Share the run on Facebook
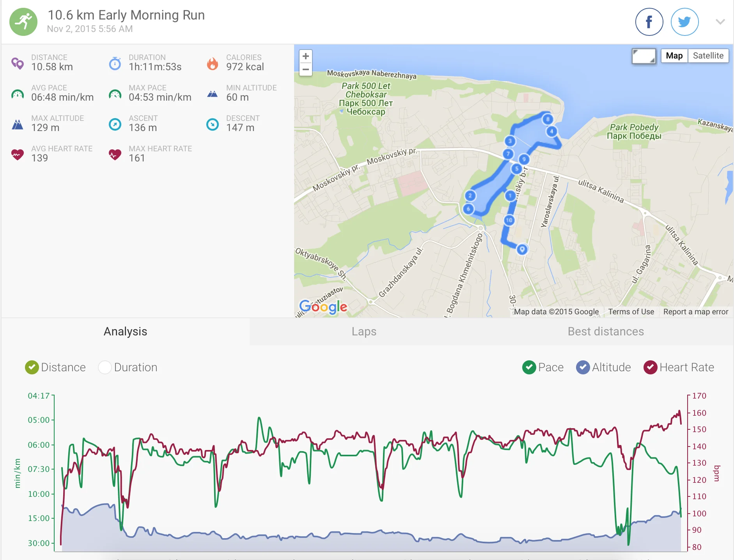Viewport: 734px width, 560px height. 649,22
